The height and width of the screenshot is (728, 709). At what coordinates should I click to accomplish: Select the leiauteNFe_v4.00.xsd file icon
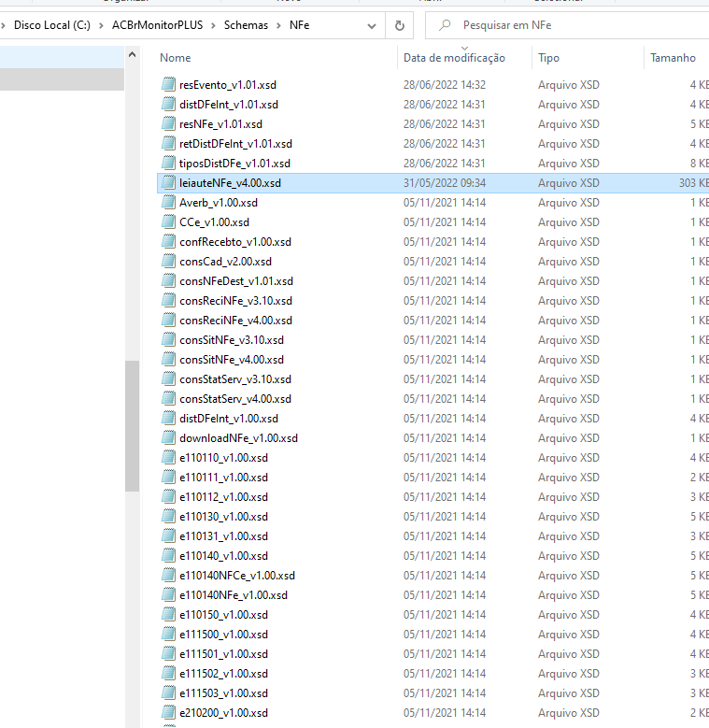point(168,183)
